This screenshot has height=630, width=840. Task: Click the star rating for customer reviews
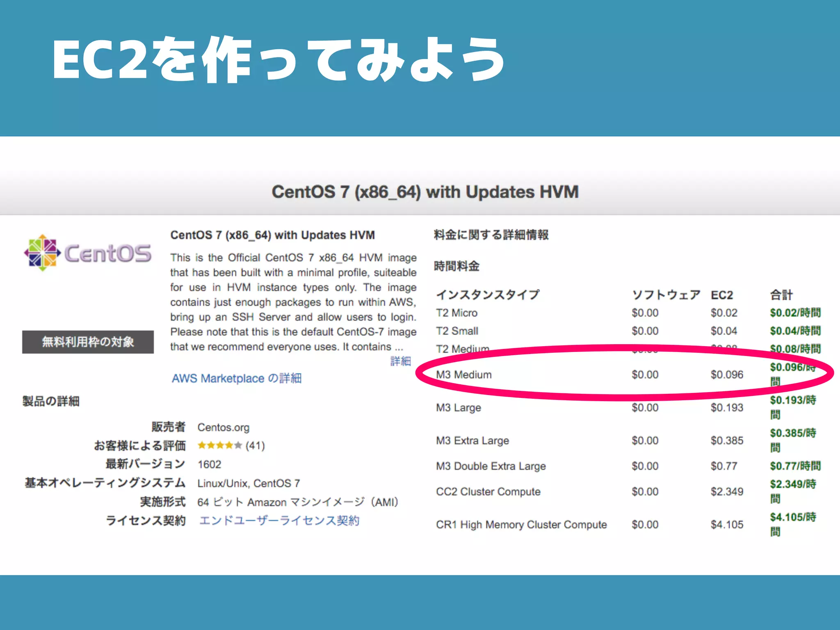pos(220,445)
